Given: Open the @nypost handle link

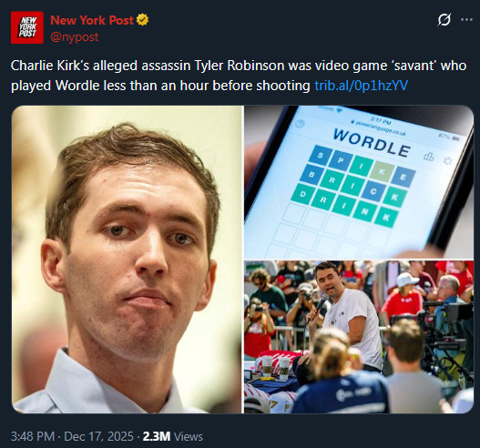Looking at the screenshot, I should pos(75,37).
